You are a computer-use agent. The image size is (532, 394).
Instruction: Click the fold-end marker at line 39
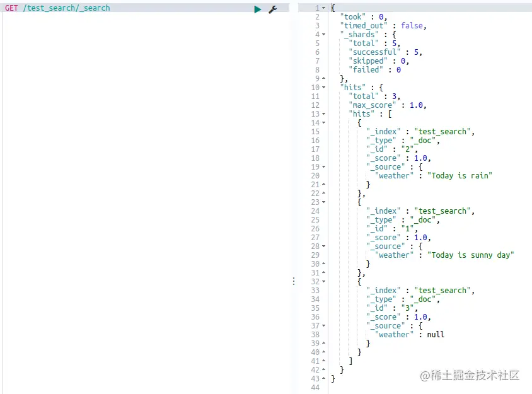coord(324,343)
